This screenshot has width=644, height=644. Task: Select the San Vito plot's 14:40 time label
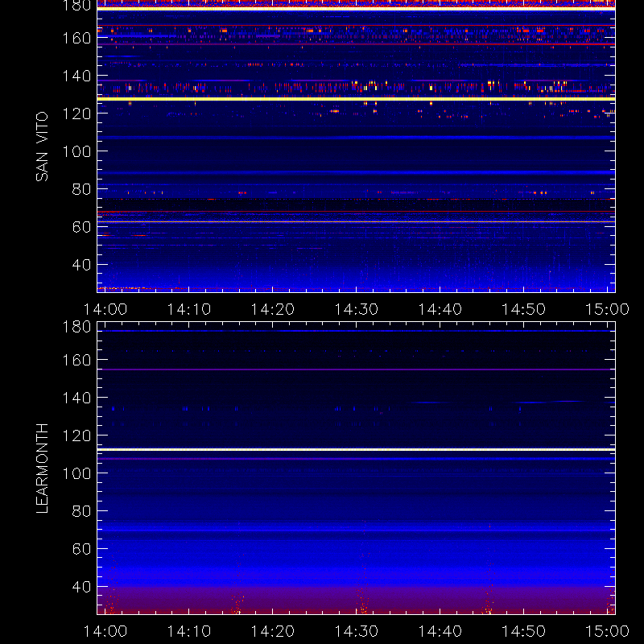point(440,309)
